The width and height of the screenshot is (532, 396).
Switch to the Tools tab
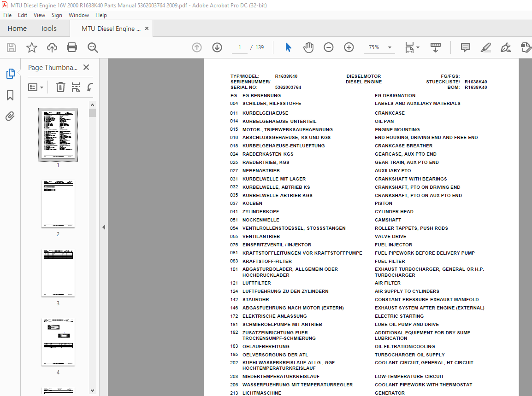(x=48, y=29)
